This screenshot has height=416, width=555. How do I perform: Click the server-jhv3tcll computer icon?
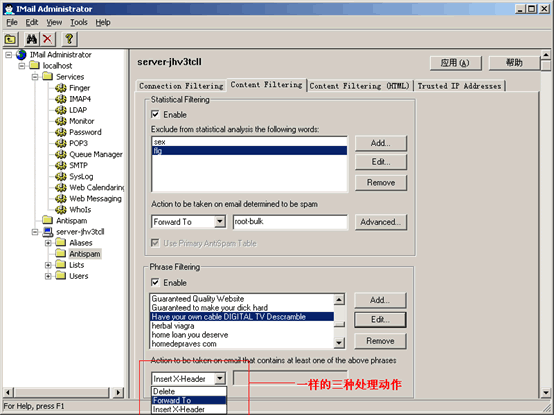point(48,232)
